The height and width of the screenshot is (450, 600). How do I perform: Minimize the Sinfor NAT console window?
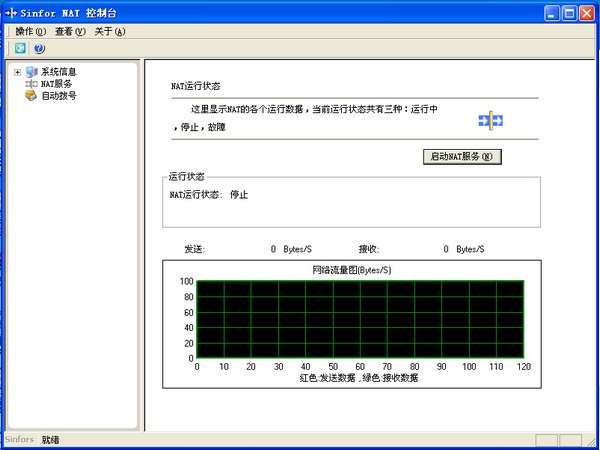click(x=551, y=13)
